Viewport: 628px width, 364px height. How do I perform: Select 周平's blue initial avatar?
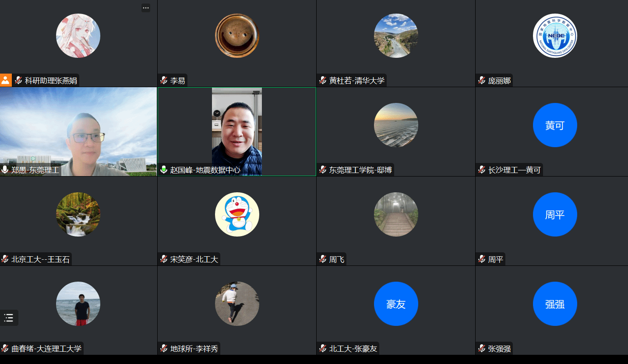[x=555, y=214]
